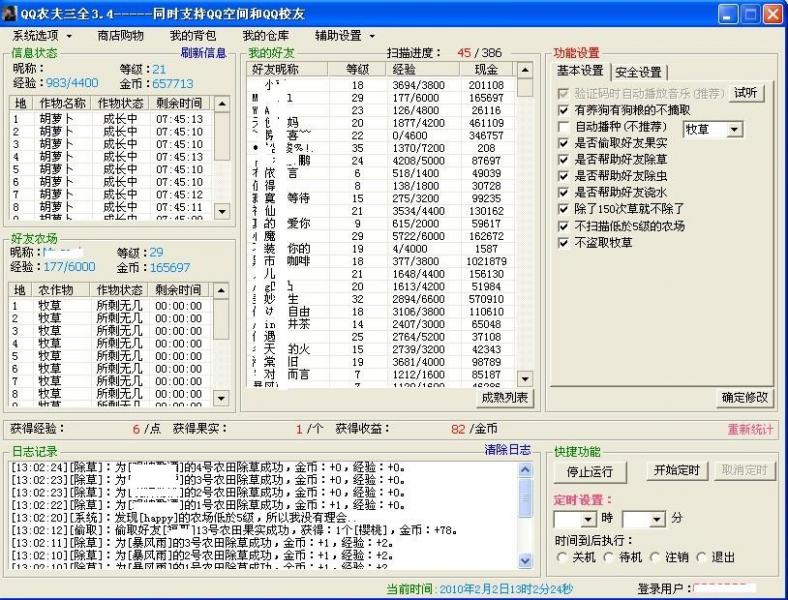Toggle 是否帮助好友除草 checkbox
The height and width of the screenshot is (600, 788).
pyautogui.click(x=563, y=160)
